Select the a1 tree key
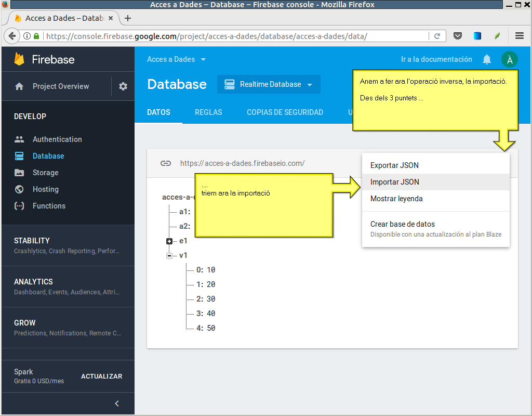Screen dimensions: 532x416 click(184, 212)
